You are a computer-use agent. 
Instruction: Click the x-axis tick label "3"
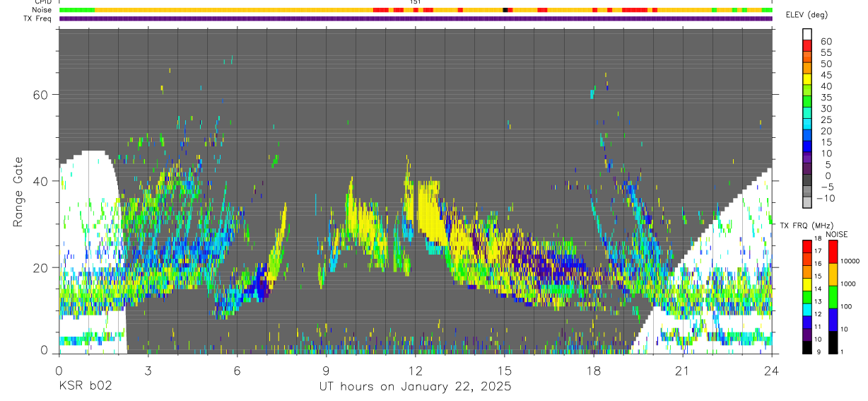(148, 371)
